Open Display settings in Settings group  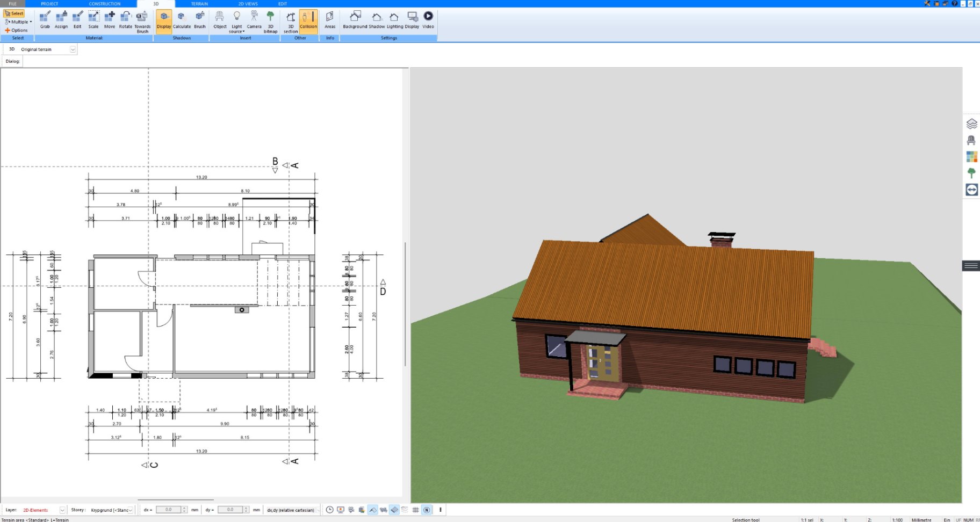(x=412, y=20)
